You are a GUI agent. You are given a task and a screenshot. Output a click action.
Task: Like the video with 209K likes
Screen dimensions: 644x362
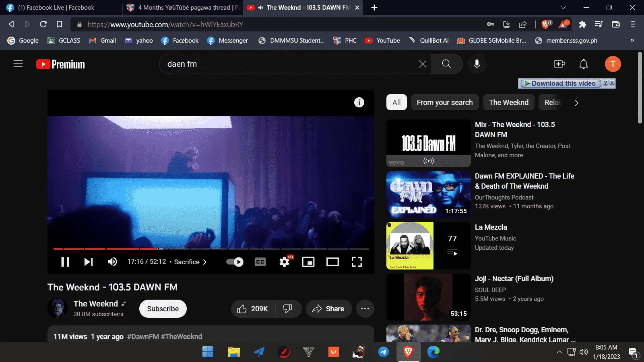[x=253, y=309]
